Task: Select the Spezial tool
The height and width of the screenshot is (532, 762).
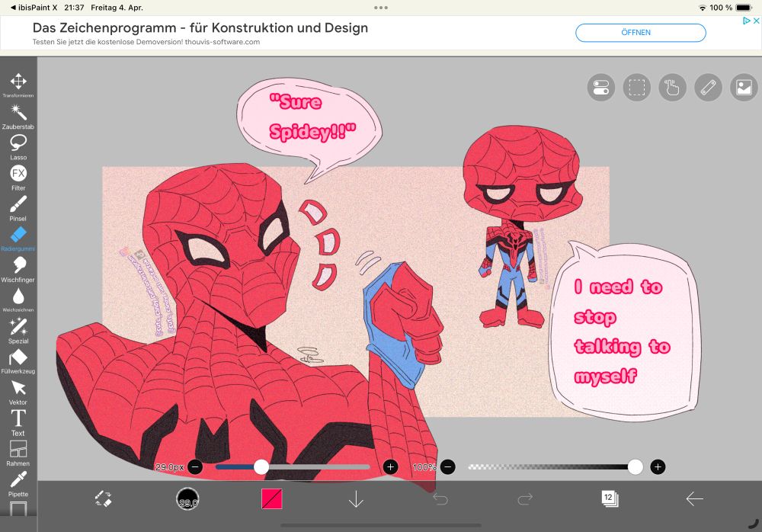Action: tap(18, 331)
